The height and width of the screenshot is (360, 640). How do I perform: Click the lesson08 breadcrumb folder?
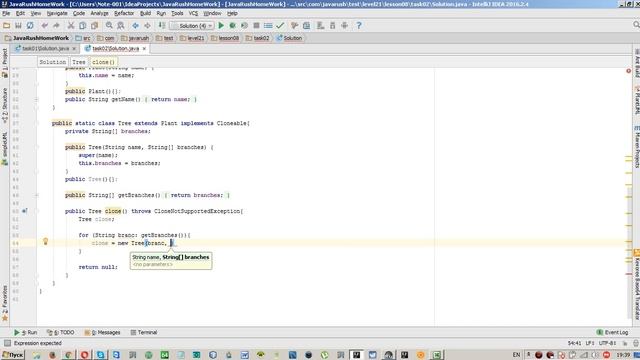point(225,38)
